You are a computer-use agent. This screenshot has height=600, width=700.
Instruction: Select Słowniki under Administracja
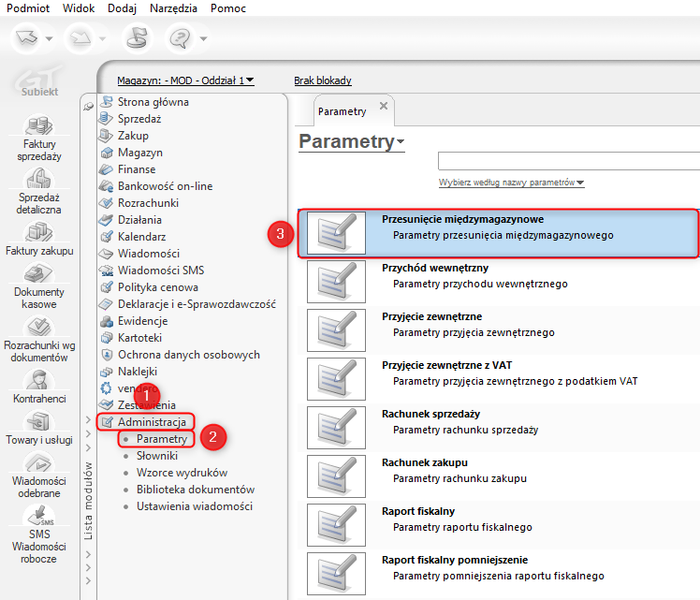tap(156, 456)
